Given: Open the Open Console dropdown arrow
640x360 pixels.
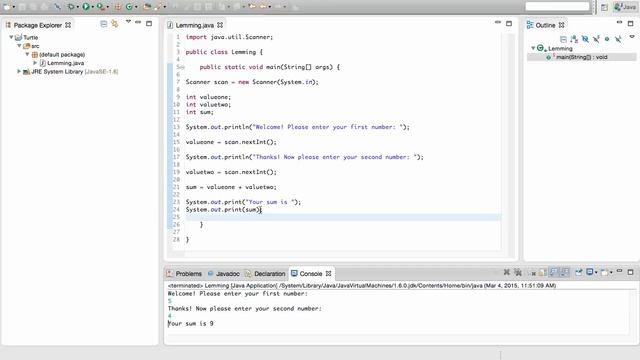Looking at the screenshot, I should point(611,272).
